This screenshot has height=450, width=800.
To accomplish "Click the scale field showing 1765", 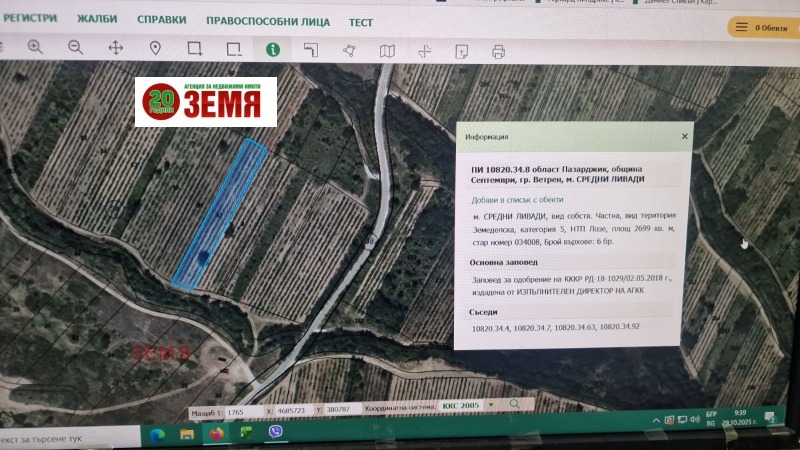I will tap(244, 412).
